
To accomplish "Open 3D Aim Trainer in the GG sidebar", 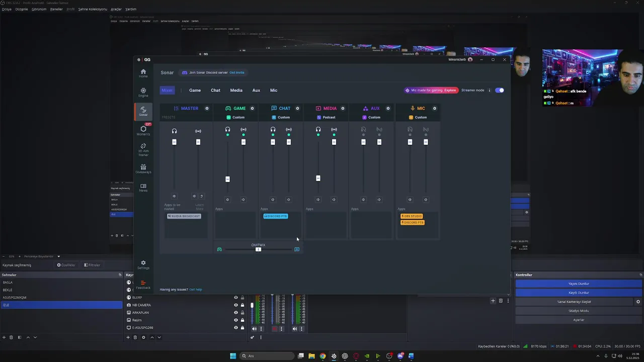I will pyautogui.click(x=143, y=149).
